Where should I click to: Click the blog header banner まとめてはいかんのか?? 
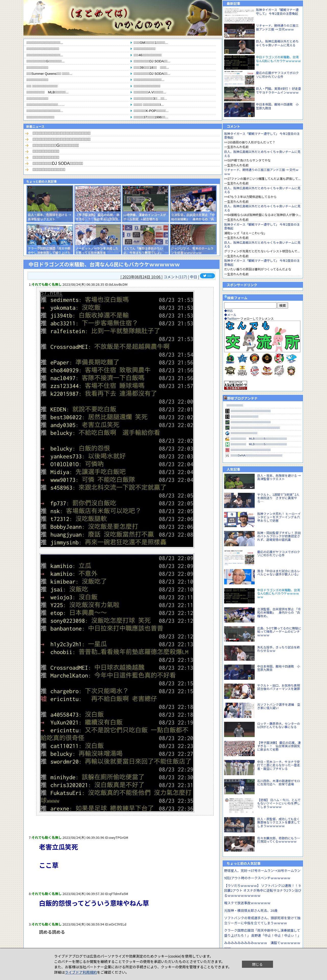(x=122, y=18)
